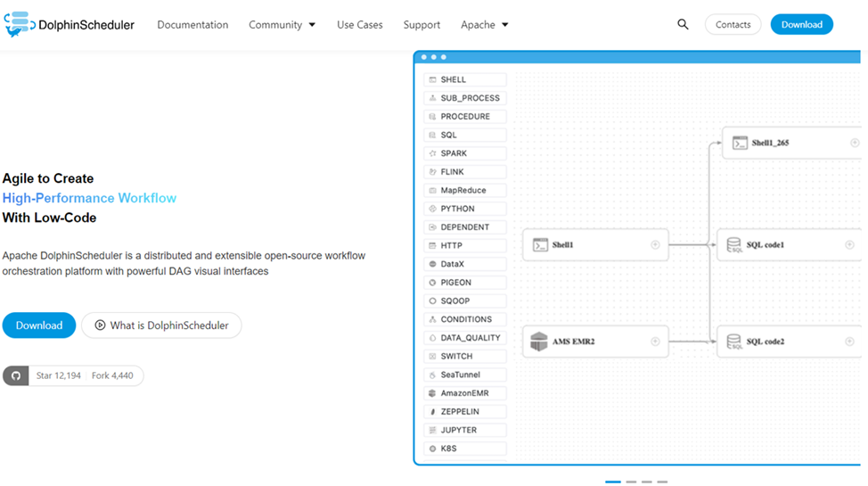
Task: Click the PROCEDURE task type icon
Action: 433,117
